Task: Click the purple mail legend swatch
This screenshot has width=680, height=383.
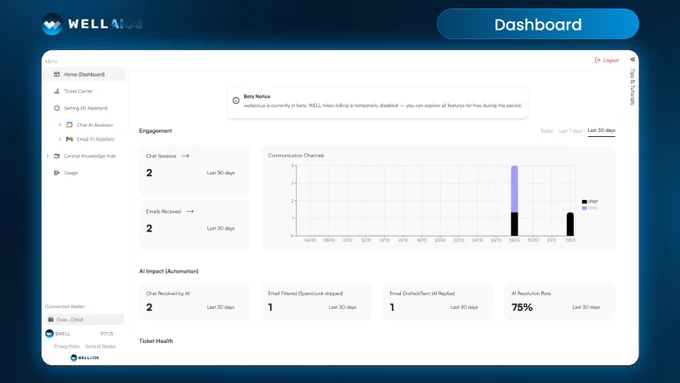Action: pos(585,208)
